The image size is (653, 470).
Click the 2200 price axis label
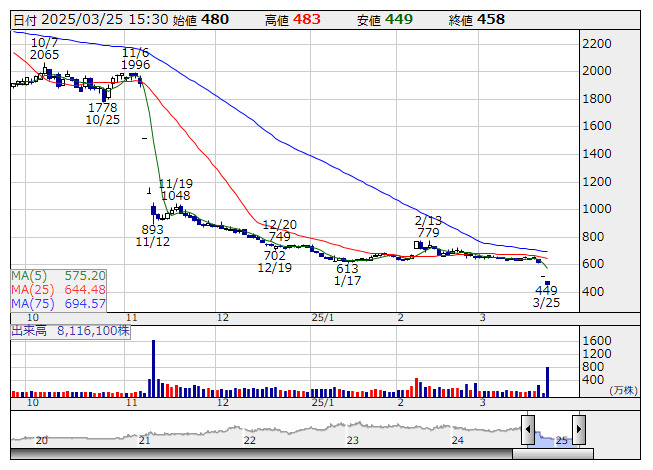[597, 44]
